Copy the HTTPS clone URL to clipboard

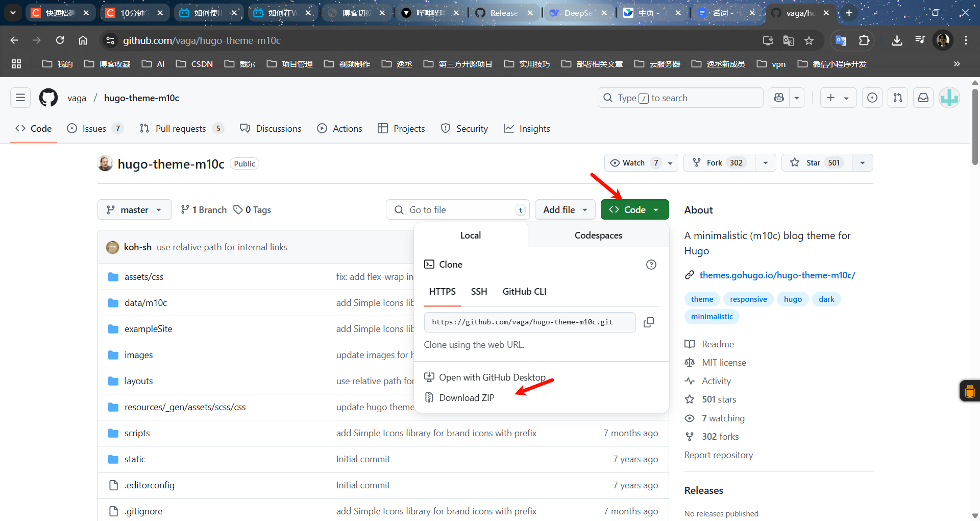coord(649,322)
